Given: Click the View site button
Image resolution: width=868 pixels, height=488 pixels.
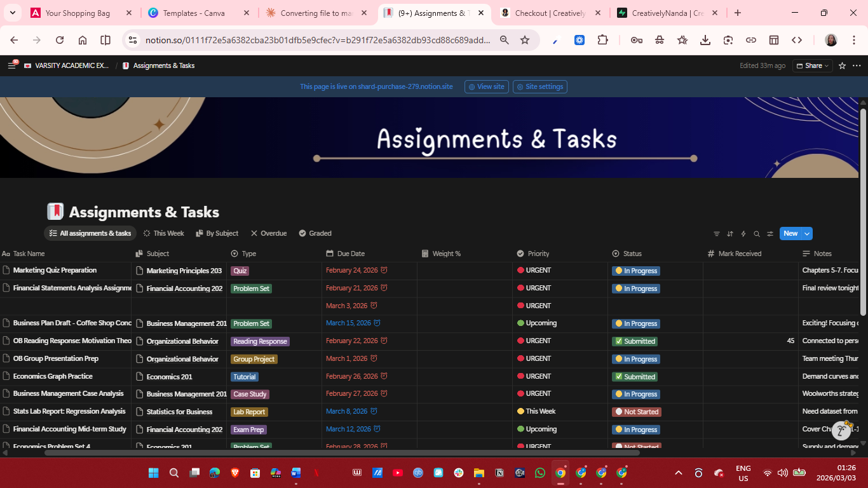Looking at the screenshot, I should pos(486,86).
